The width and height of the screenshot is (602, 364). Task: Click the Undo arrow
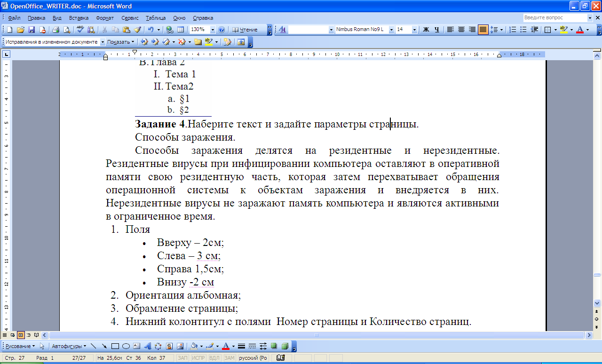click(150, 30)
